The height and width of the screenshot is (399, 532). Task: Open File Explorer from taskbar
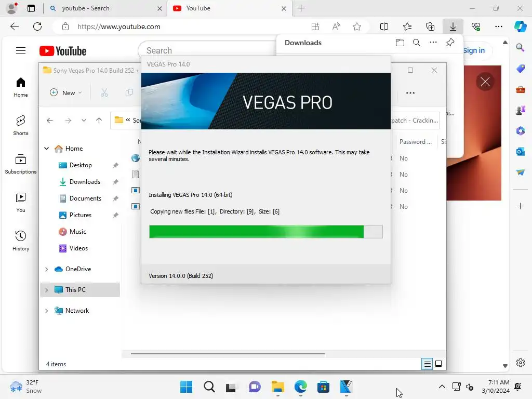278,387
